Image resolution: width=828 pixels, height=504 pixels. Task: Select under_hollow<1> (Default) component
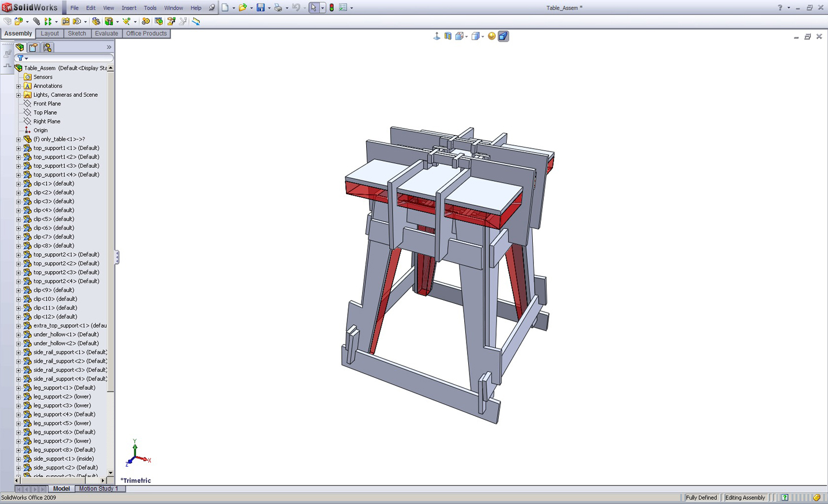[66, 334]
